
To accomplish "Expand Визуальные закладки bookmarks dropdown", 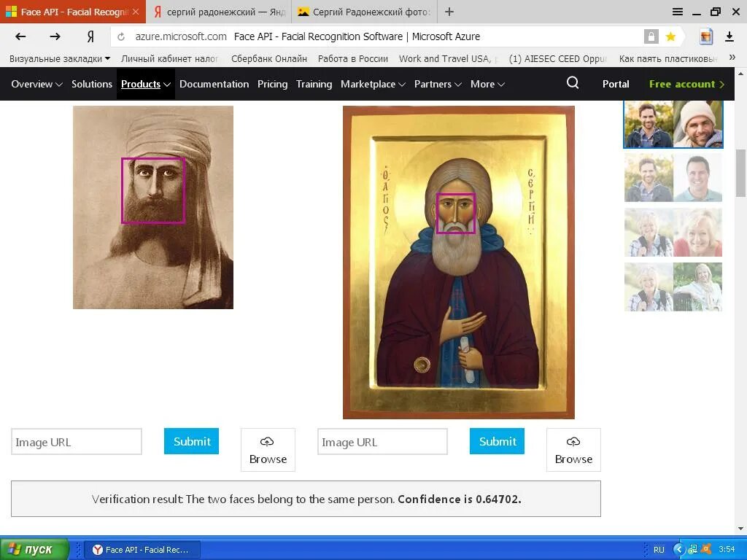I will click(x=60, y=58).
